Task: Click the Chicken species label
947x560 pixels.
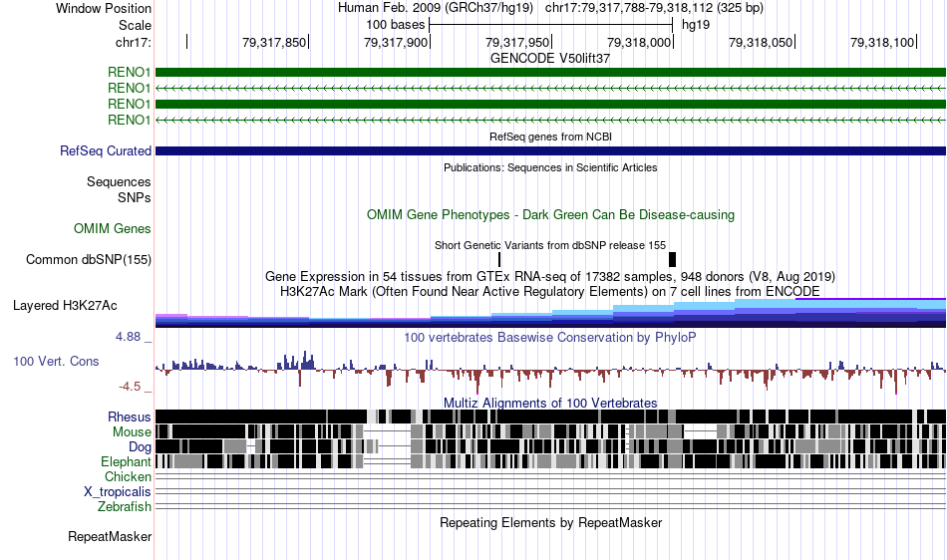Action: [128, 476]
